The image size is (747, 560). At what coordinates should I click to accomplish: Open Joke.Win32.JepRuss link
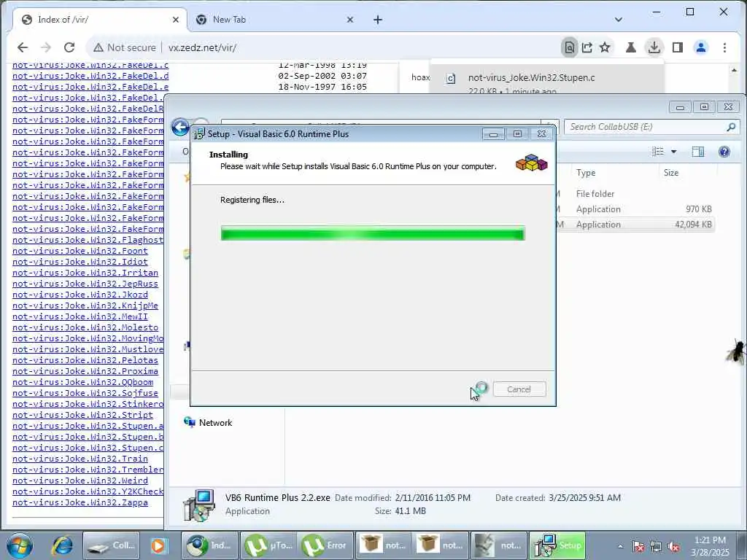(x=85, y=284)
